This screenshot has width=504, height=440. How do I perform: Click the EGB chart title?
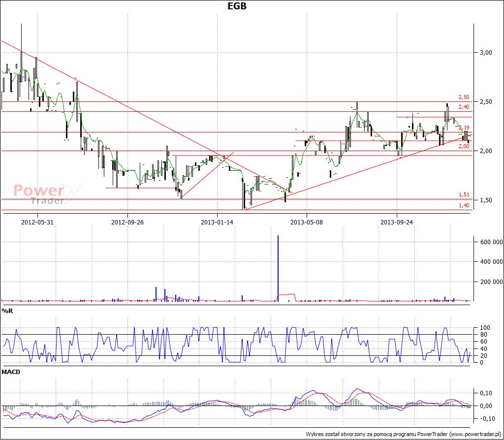237,6
